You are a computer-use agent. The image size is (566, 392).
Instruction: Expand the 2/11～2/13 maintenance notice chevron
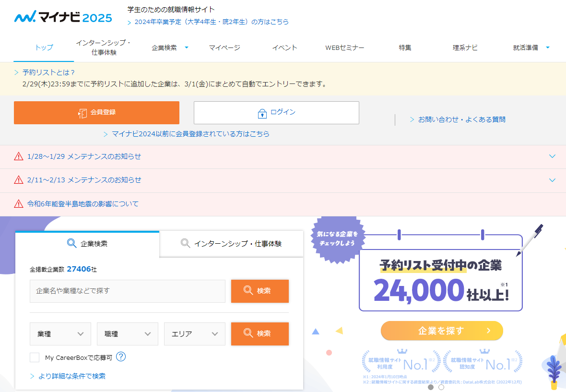[552, 180]
